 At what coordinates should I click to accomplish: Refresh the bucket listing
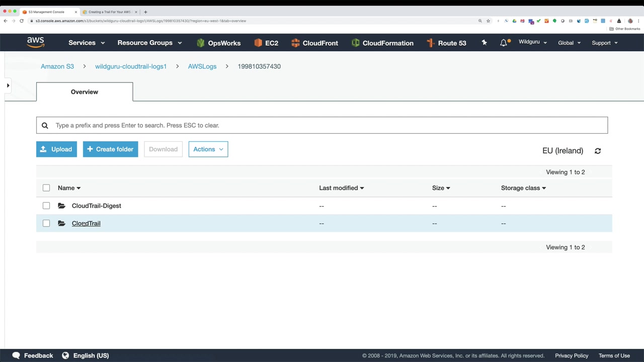pos(598,151)
